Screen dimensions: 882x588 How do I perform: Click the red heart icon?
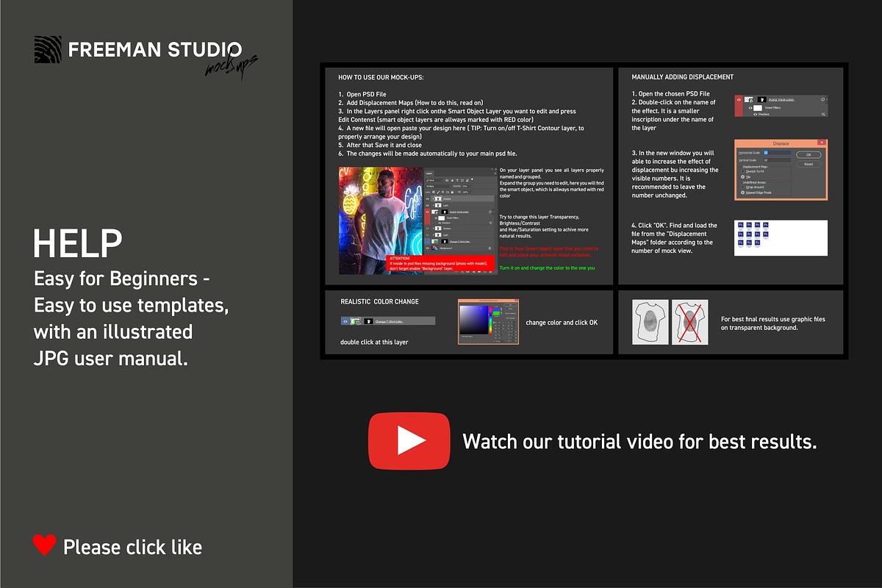point(45,545)
